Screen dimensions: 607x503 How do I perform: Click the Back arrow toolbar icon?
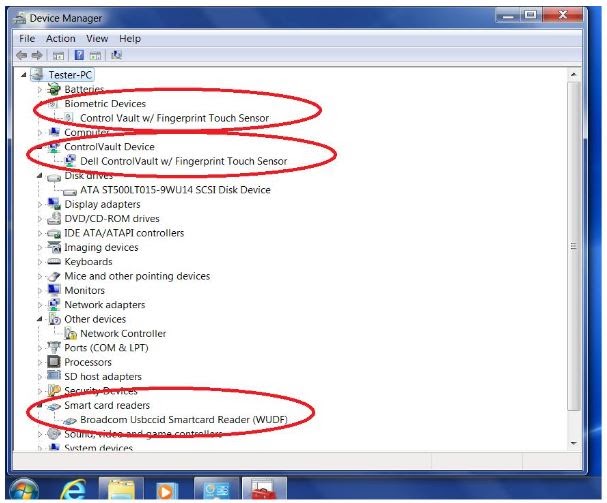(21, 55)
